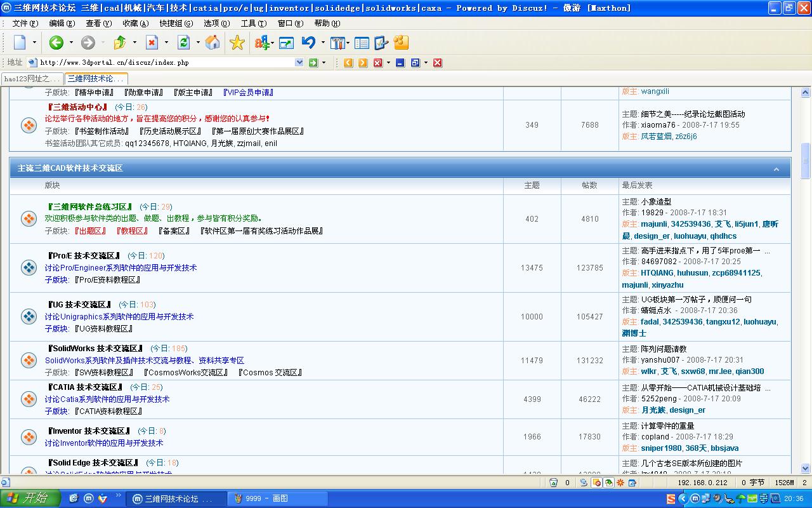Go to the Home page icon
This screenshot has height=508, width=812.
(213, 43)
